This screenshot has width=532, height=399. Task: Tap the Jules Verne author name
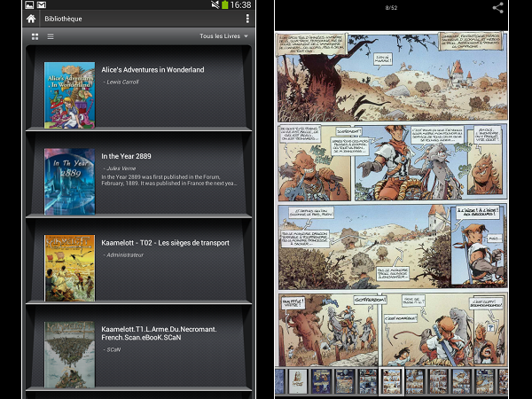[121, 168]
